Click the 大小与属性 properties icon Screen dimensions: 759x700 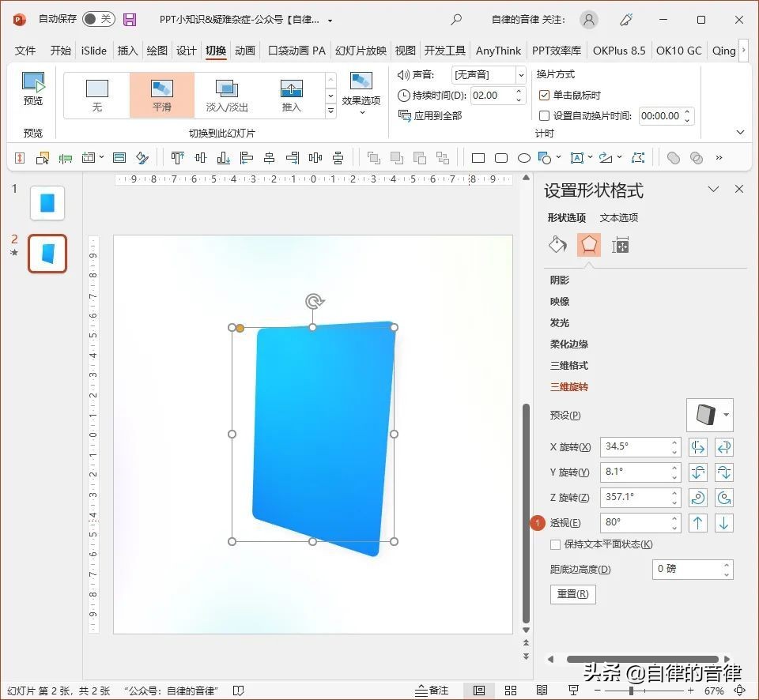click(620, 245)
